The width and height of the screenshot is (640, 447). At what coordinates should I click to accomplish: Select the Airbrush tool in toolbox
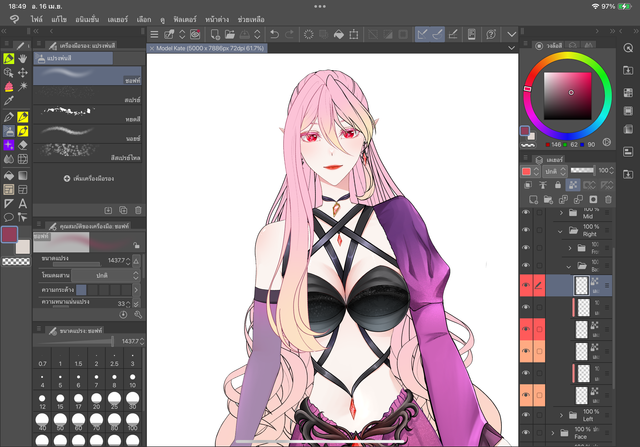[x=9, y=131]
